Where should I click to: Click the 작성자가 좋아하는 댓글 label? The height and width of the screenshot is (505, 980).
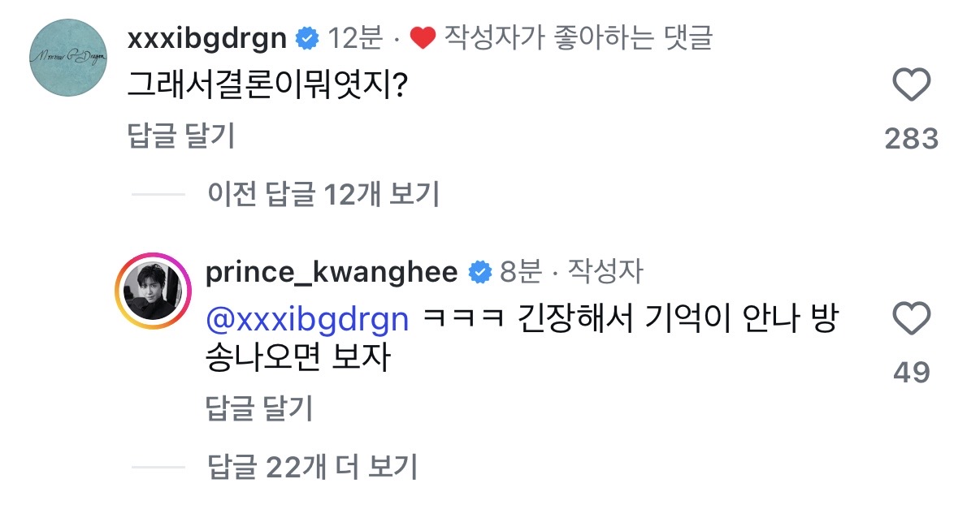579,38
